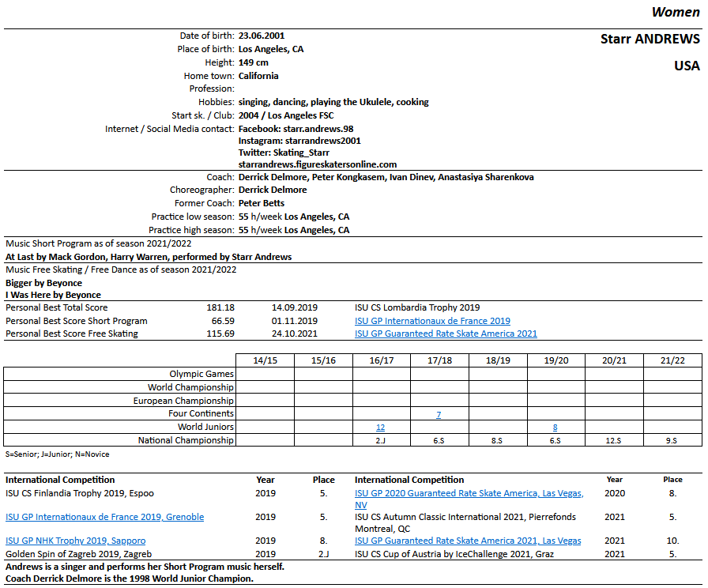The height and width of the screenshot is (588, 708).
Task: Select 'ISU CS Finlandia Trophy 2019, Espoo' entry
Action: tap(80, 493)
